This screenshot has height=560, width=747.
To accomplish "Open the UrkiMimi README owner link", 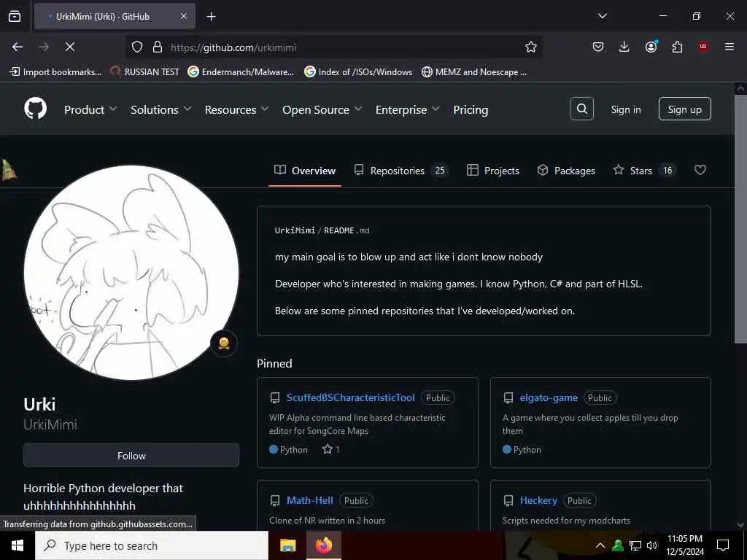I will point(295,230).
